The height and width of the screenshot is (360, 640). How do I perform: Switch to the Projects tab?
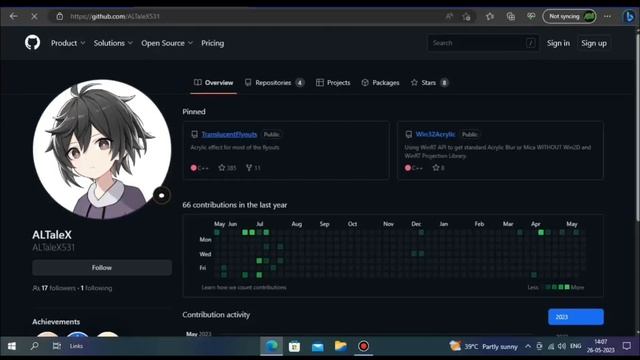tap(333, 82)
